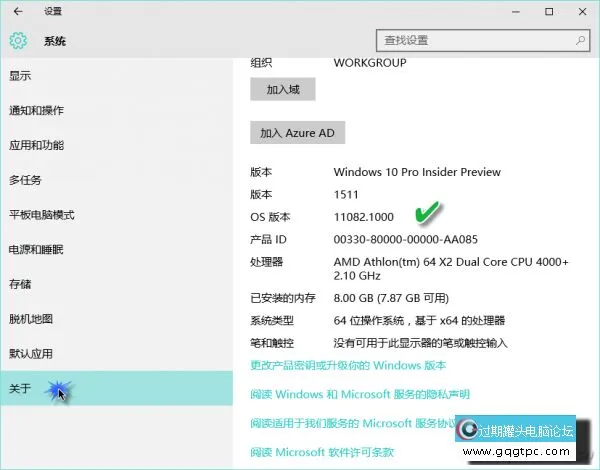Select 平板电脑模式 in the sidebar
600x470 pixels.
click(x=42, y=215)
